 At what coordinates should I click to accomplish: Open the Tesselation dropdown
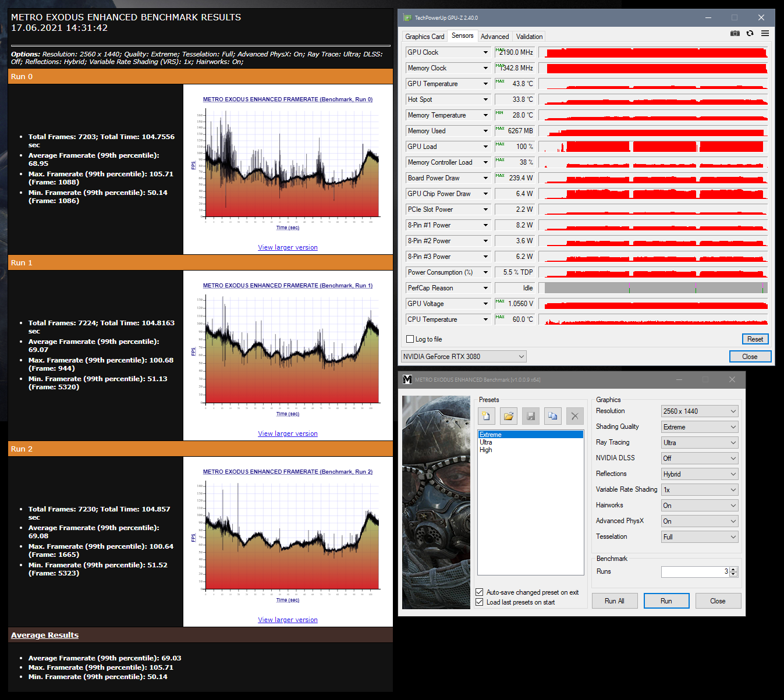(700, 537)
